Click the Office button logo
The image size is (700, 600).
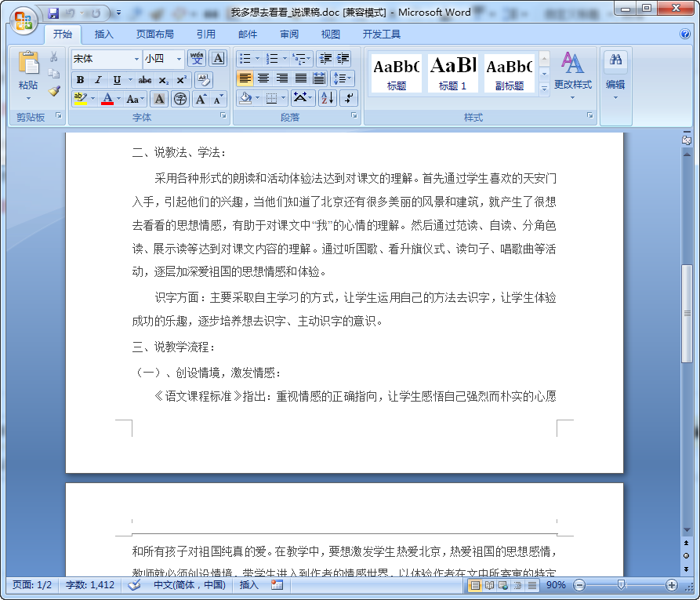tap(24, 20)
